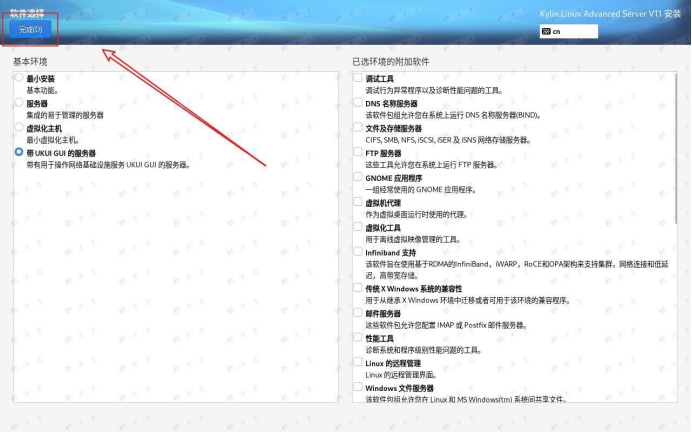Click the 集成的易于管理的服务器 description

tap(65, 115)
